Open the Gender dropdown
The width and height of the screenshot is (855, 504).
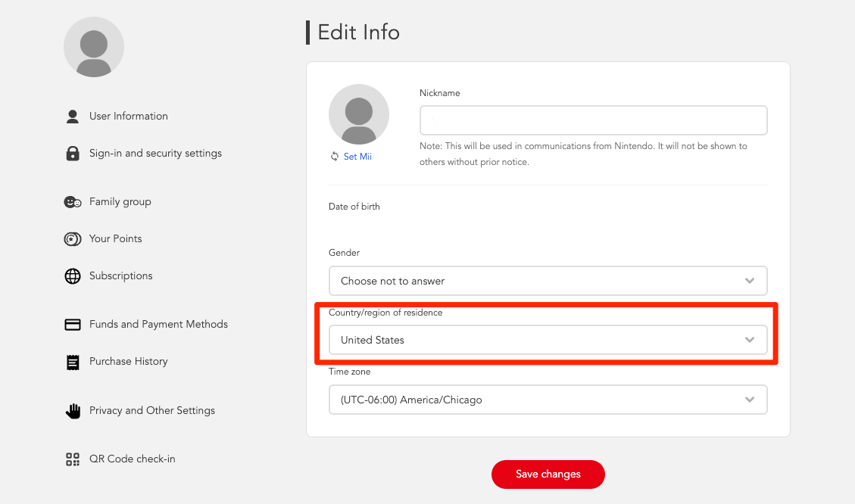548,281
